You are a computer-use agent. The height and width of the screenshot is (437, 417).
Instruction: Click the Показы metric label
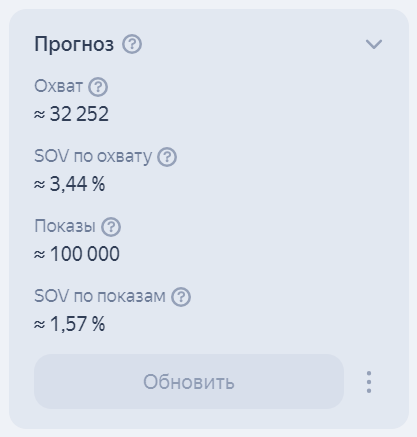tap(65, 226)
